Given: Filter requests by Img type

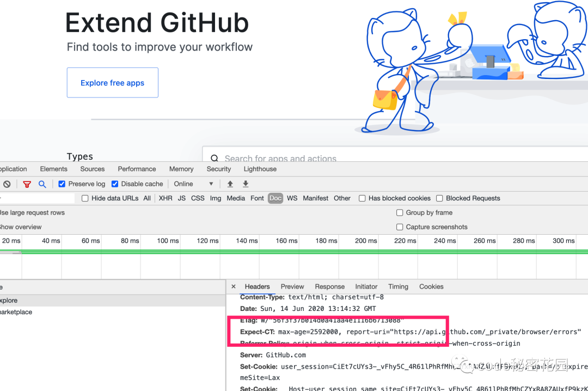Looking at the screenshot, I should (x=215, y=198).
